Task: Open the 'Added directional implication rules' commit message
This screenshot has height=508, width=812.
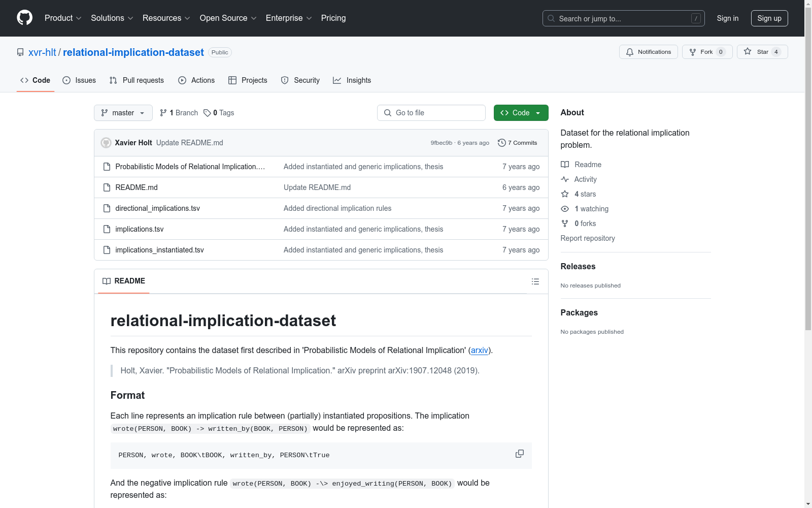Action: [x=337, y=208]
